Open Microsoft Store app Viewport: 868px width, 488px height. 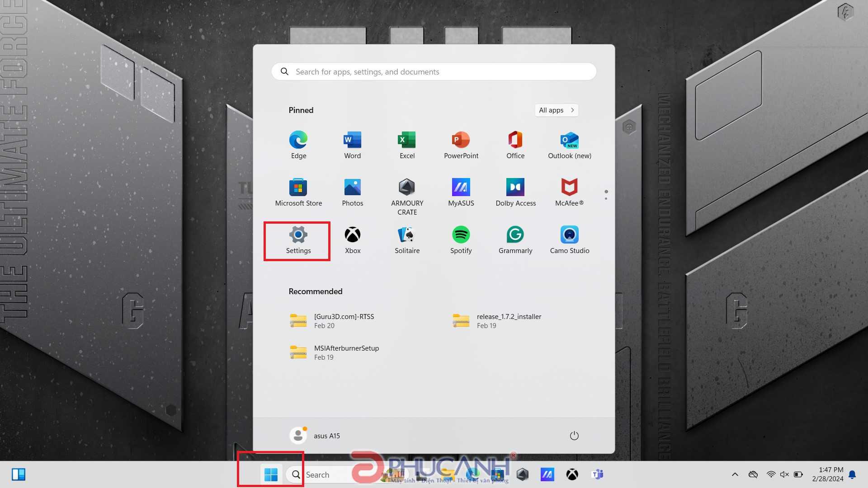(x=298, y=187)
